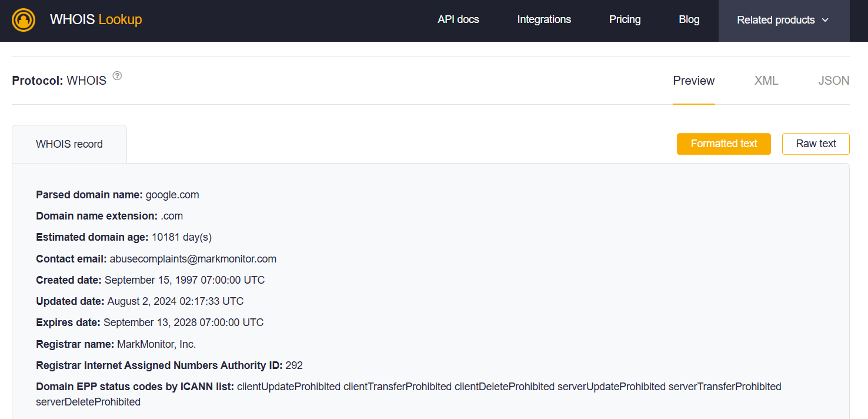
Task: Click the Protocol: WHOIS label
Action: coord(59,81)
